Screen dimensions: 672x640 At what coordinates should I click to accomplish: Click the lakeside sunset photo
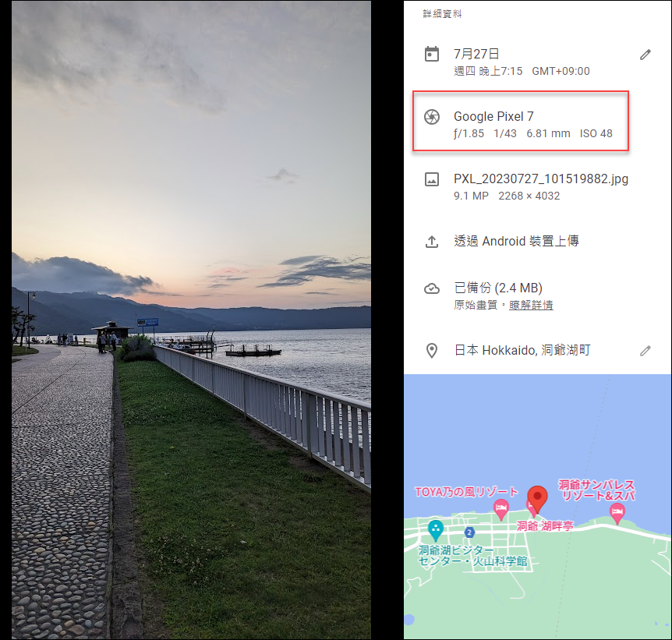191,320
